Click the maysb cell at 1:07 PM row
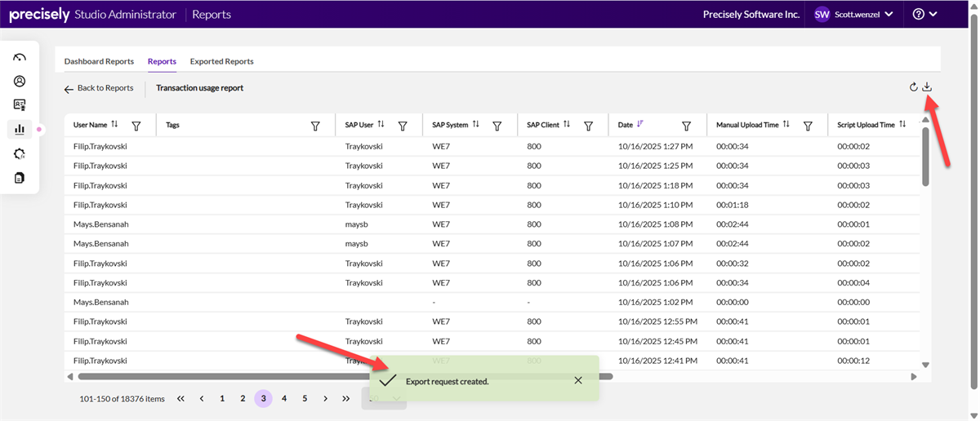Image resolution: width=980 pixels, height=421 pixels. (357, 243)
